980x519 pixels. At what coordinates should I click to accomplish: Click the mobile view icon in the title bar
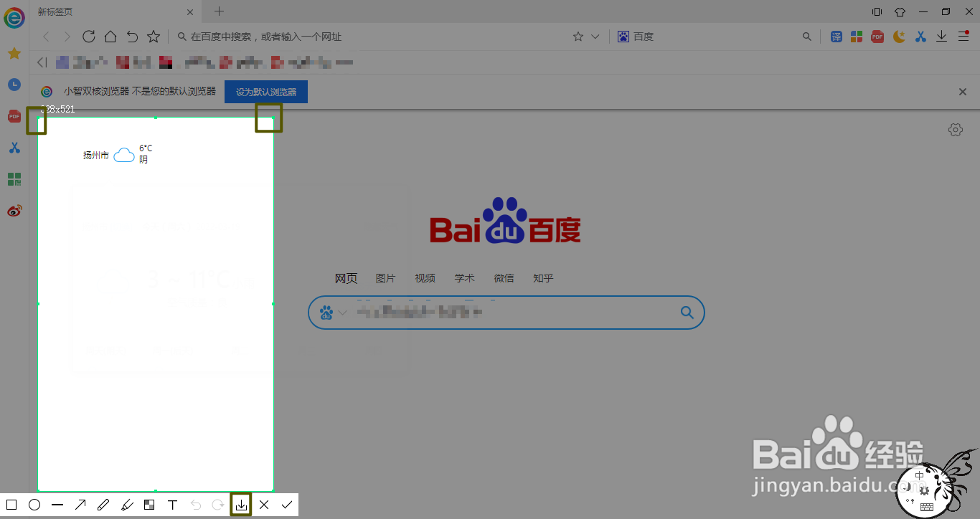click(877, 11)
